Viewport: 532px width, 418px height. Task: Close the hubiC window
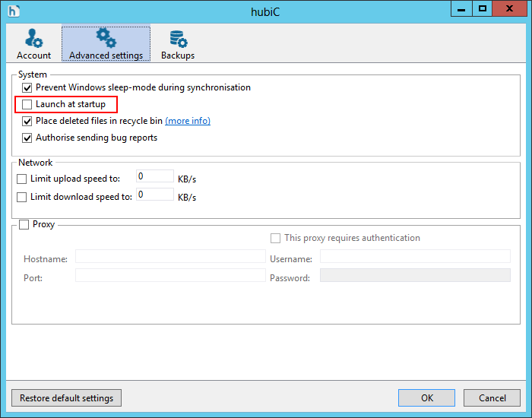click(x=510, y=9)
